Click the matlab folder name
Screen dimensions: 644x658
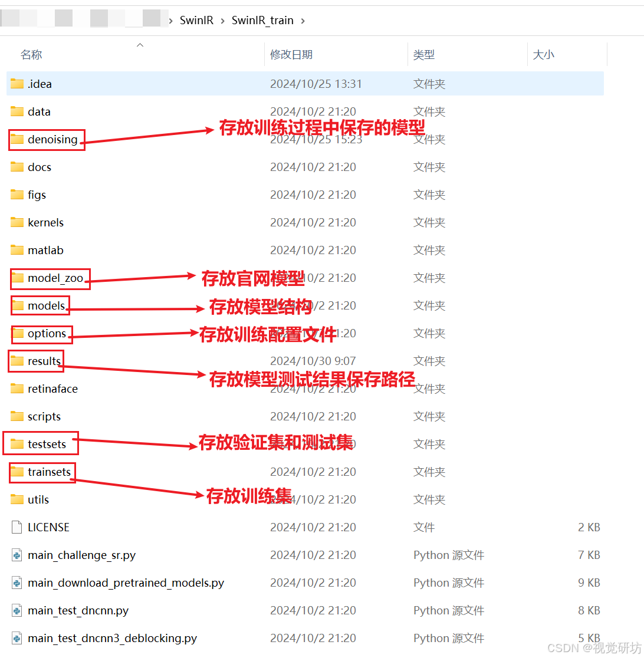tap(46, 250)
